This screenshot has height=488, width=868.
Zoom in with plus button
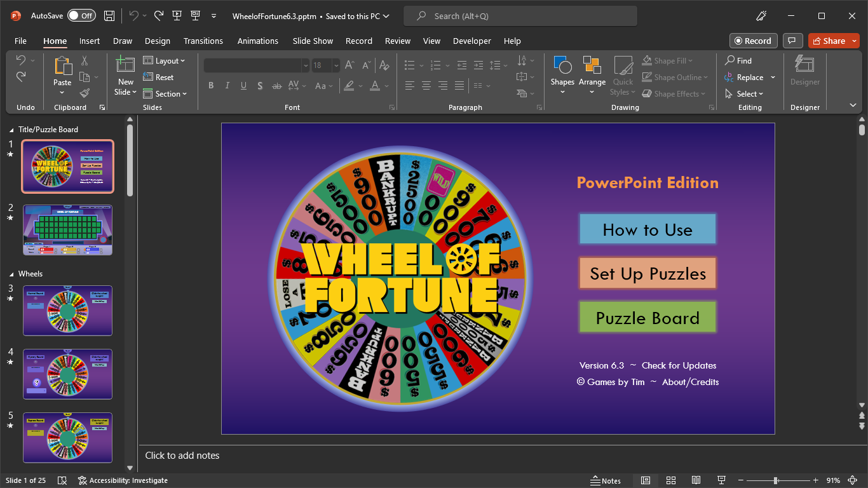(x=816, y=480)
